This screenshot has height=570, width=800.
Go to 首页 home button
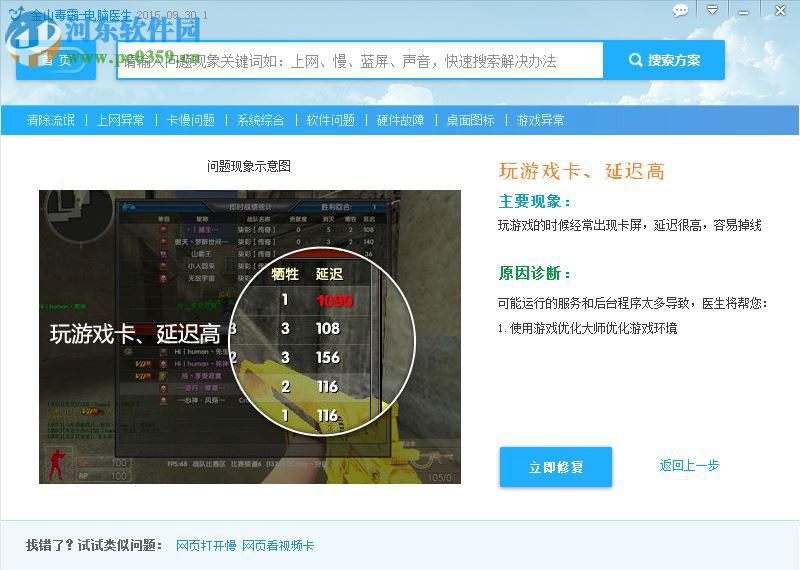(56, 60)
